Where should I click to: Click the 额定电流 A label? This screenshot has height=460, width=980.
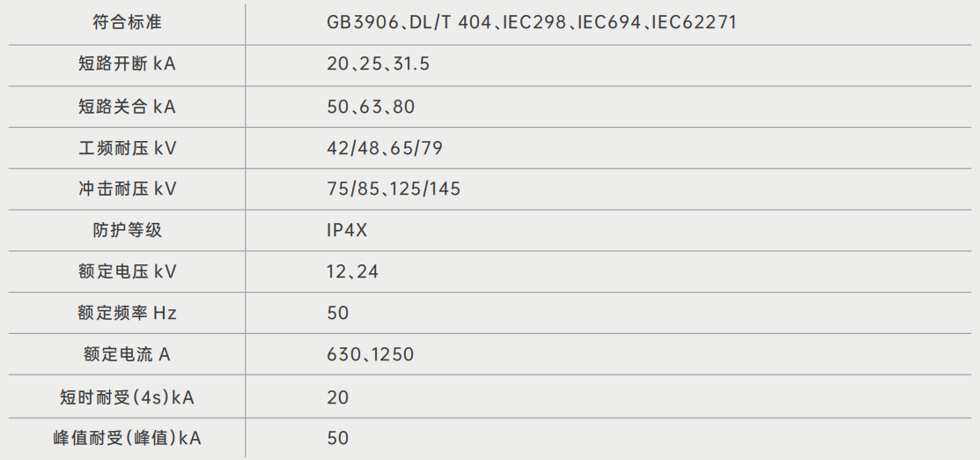[x=127, y=354]
